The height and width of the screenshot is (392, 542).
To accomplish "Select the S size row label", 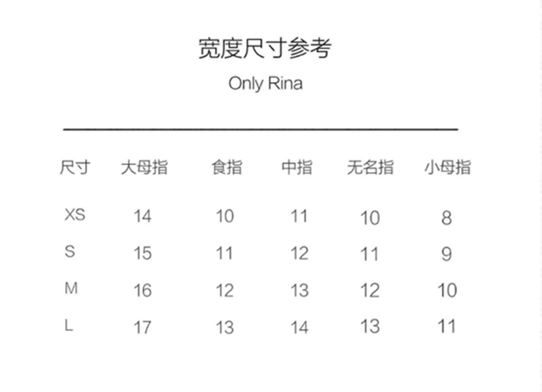I will tap(69, 252).
